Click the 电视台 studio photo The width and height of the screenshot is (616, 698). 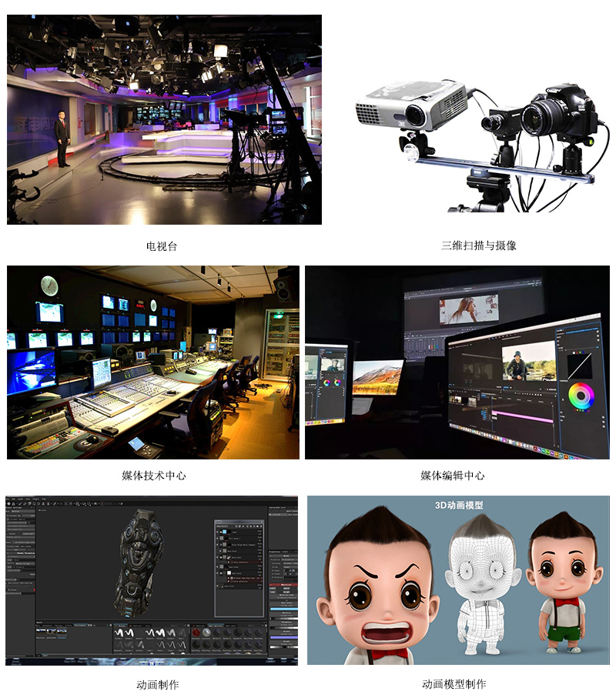(164, 119)
